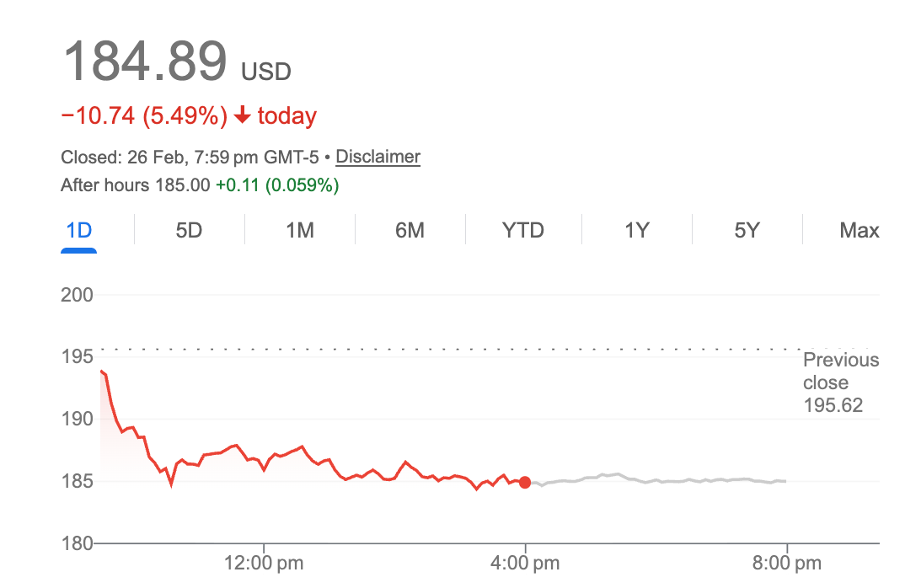Image resolution: width=905 pixels, height=588 pixels.
Task: Open the 1M price chart
Action: [x=299, y=229]
